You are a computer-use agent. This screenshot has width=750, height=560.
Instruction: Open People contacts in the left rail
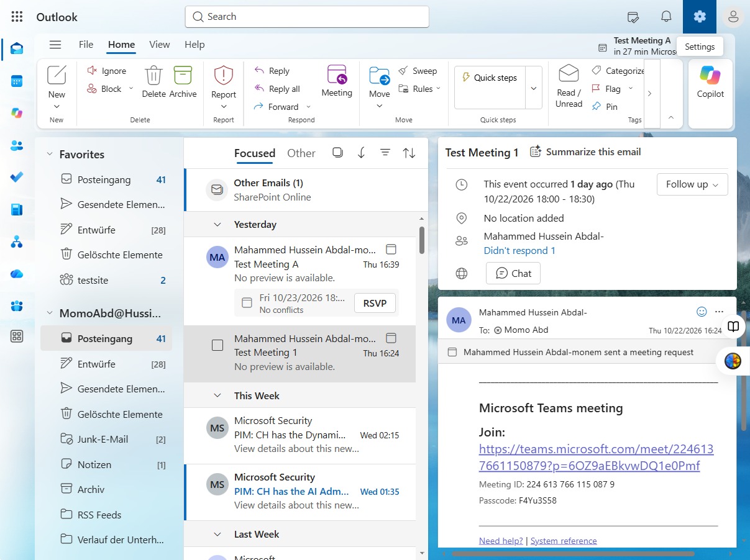tap(17, 145)
